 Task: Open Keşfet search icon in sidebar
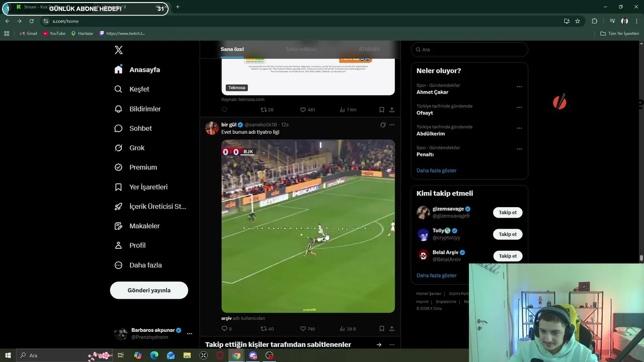pos(118,89)
